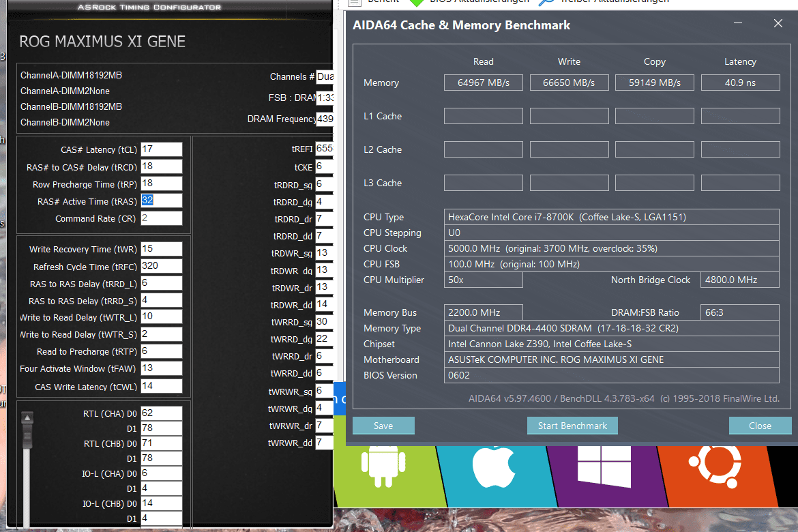
Task: Click the empty L1 Cache Read box
Action: [483, 115]
